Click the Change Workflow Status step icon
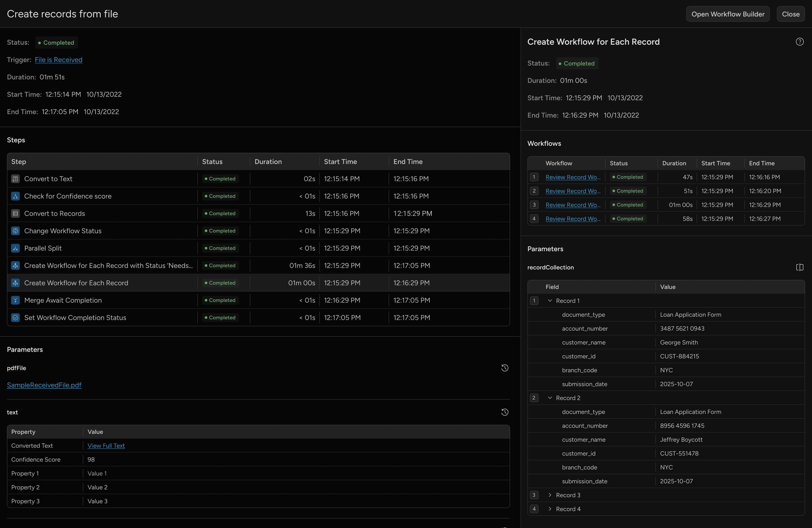This screenshot has height=528, width=812. [15, 231]
